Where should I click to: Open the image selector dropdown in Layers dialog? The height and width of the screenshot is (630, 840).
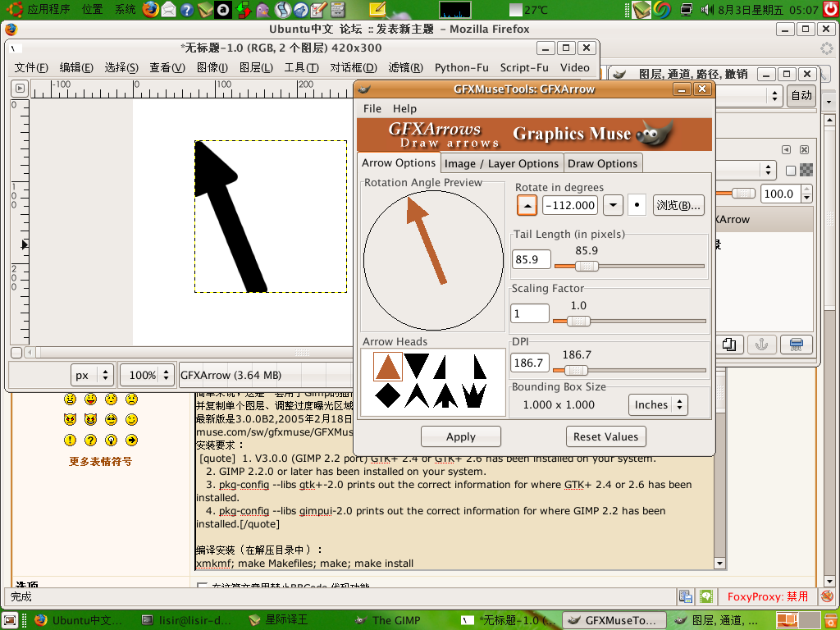click(749, 95)
